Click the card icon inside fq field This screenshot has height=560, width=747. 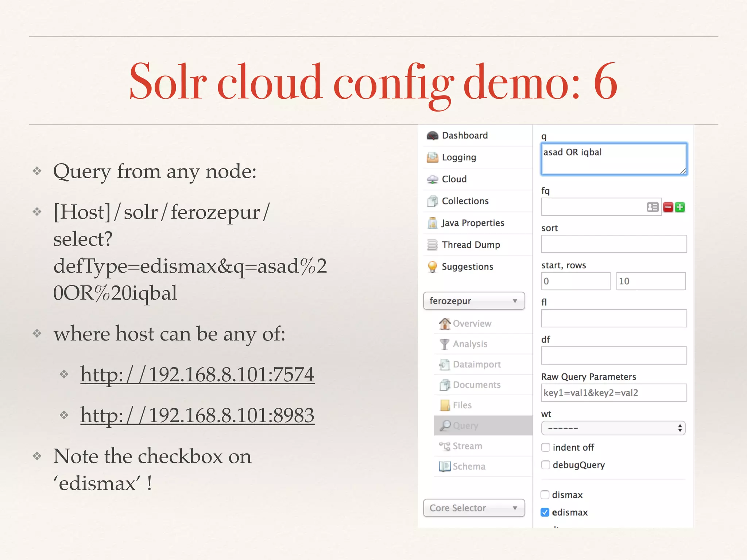coord(653,207)
